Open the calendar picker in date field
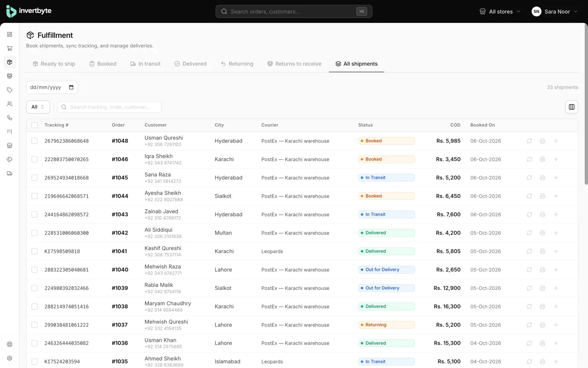Image resolution: width=588 pixels, height=368 pixels. 71,87
